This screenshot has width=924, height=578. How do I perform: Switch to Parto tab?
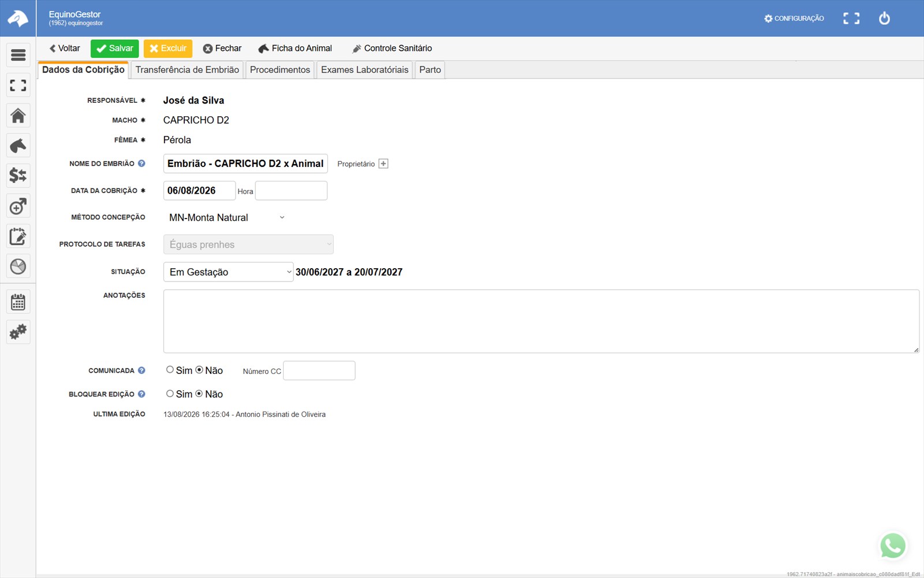coord(430,70)
